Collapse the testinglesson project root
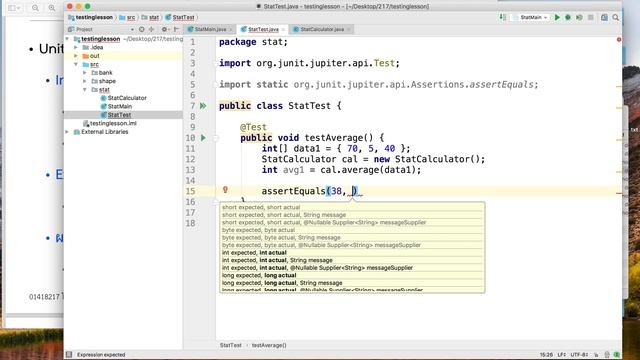 point(67,39)
